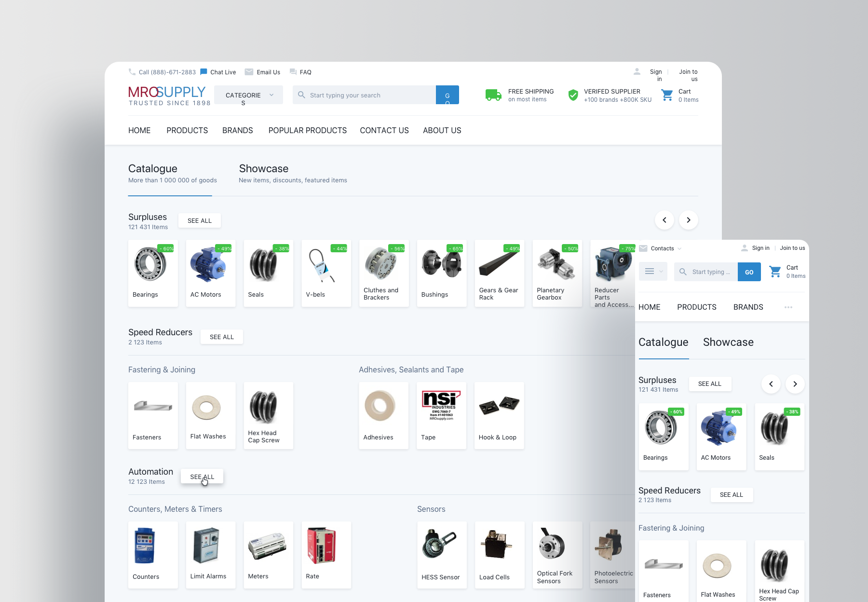Click SEE ALL next to Automation
Viewport: 868px width, 602px height.
(x=202, y=477)
